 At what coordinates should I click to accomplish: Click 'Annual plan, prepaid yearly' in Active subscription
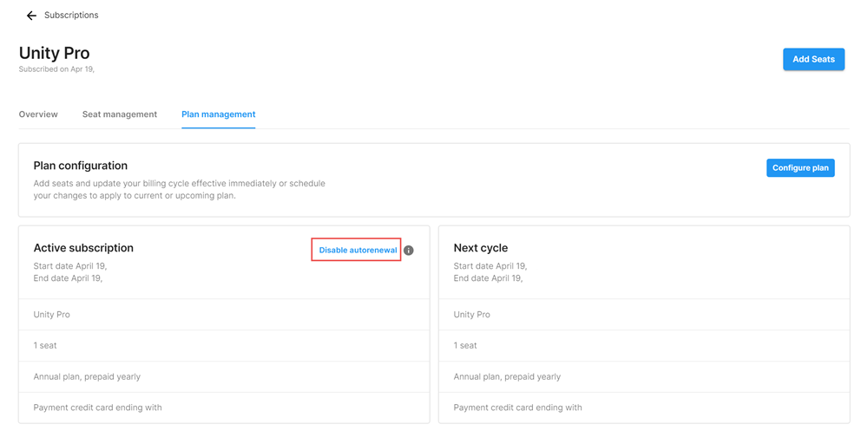click(224, 376)
